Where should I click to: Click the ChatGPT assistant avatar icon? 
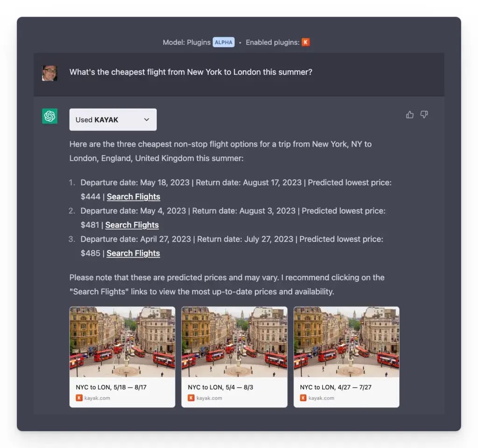tap(49, 116)
